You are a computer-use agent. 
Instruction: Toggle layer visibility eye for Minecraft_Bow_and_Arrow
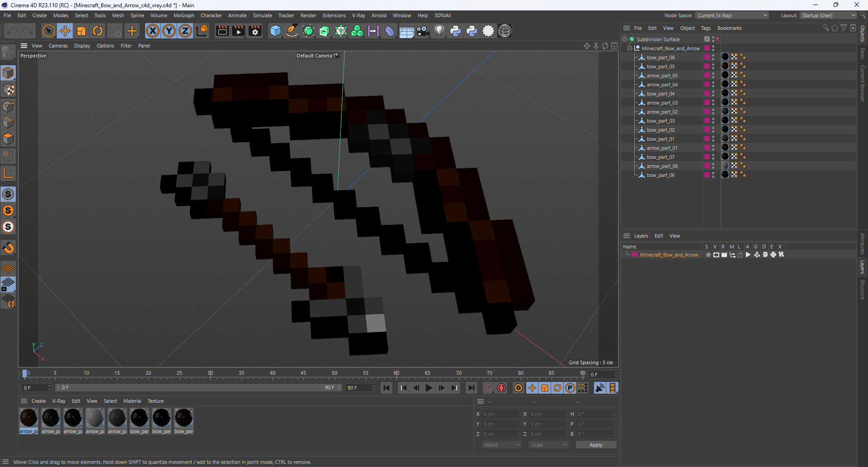pyautogui.click(x=716, y=255)
